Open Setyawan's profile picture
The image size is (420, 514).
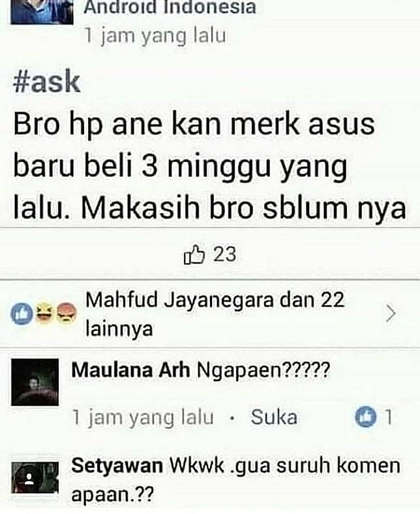click(x=35, y=478)
